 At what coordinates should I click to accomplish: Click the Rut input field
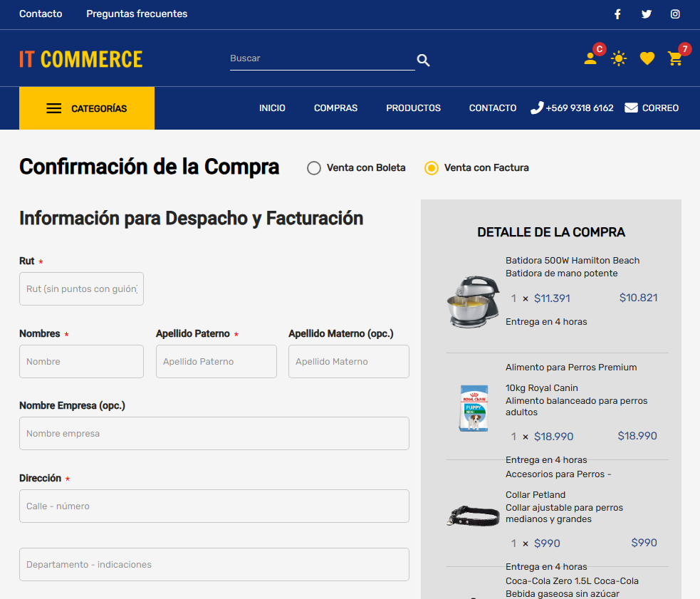pyautogui.click(x=81, y=289)
